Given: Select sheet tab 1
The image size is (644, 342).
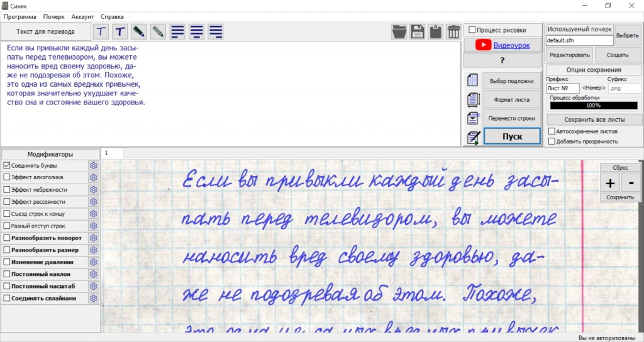Looking at the screenshot, I should pos(112,153).
